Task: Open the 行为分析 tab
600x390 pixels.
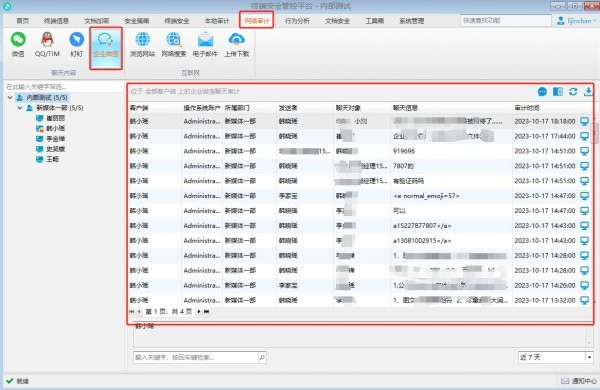Action: pos(297,21)
